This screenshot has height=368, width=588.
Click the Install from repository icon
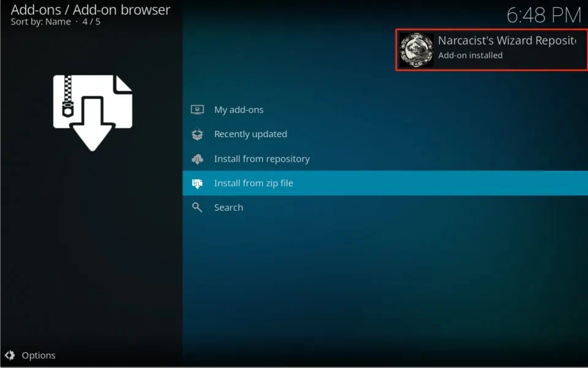pos(197,158)
